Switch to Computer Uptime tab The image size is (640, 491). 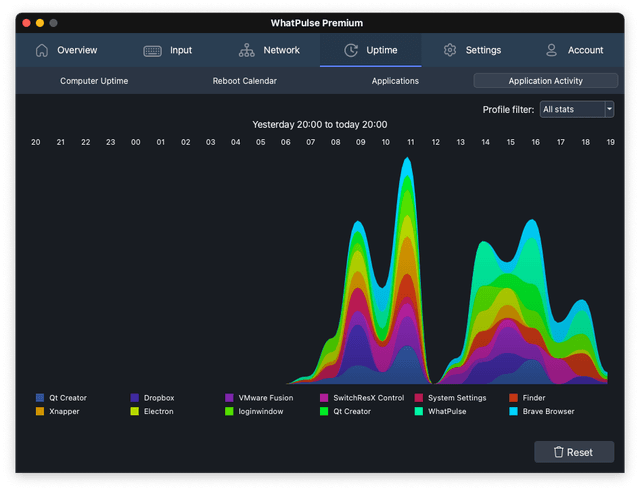(x=94, y=81)
